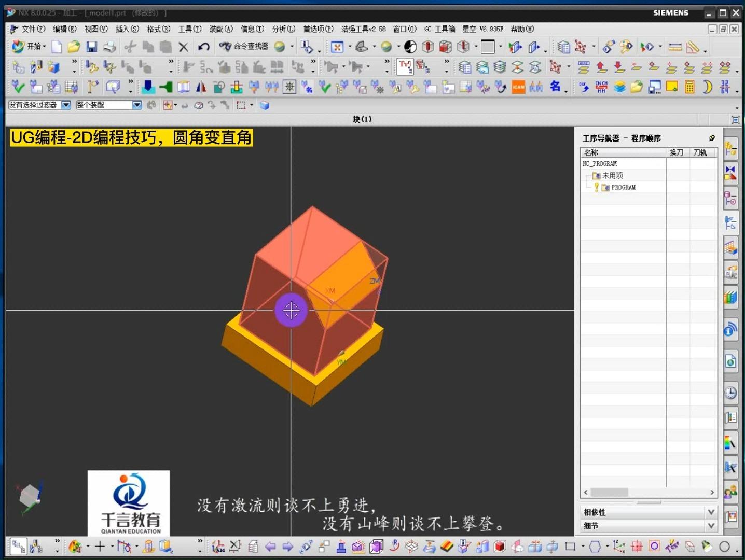Image resolution: width=745 pixels, height=560 pixels.
Task: Click the Save icon in the toolbar
Action: 92,47
